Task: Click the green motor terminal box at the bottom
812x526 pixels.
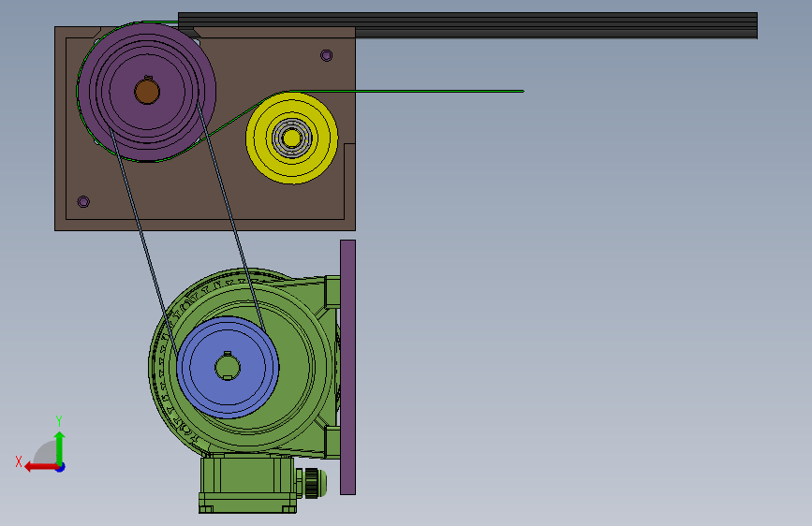Action: pos(247,485)
